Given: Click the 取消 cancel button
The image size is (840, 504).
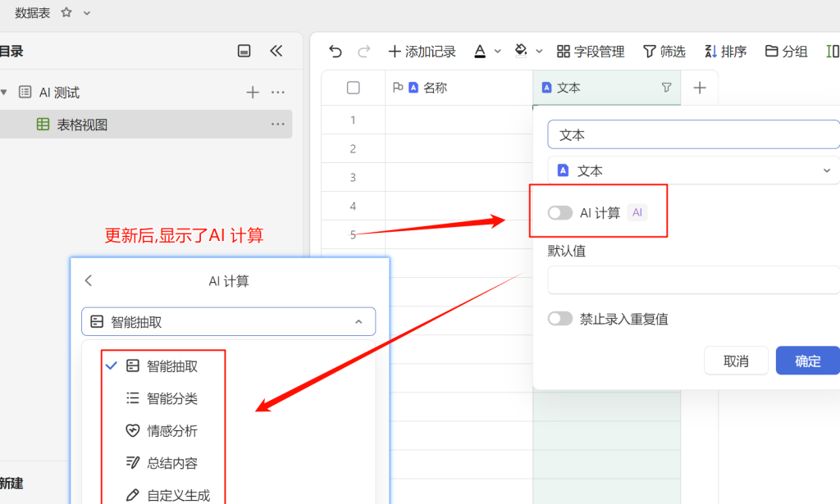Looking at the screenshot, I should pyautogui.click(x=736, y=361).
